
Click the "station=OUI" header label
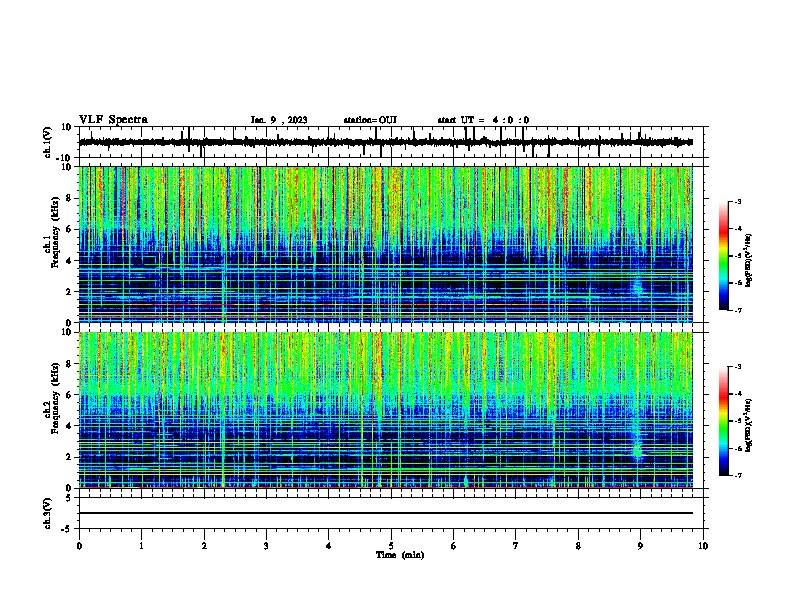click(370, 120)
